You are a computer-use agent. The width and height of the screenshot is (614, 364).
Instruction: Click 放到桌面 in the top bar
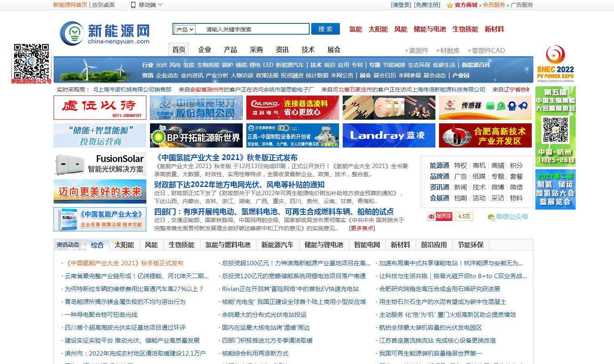103,5
